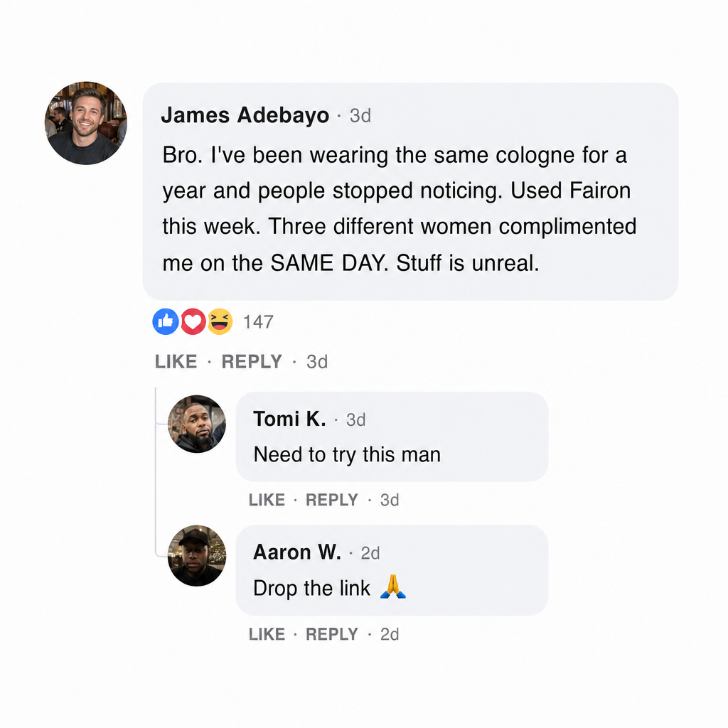Click the James Adebayo name link
This screenshot has height=728, width=728.
(x=245, y=115)
